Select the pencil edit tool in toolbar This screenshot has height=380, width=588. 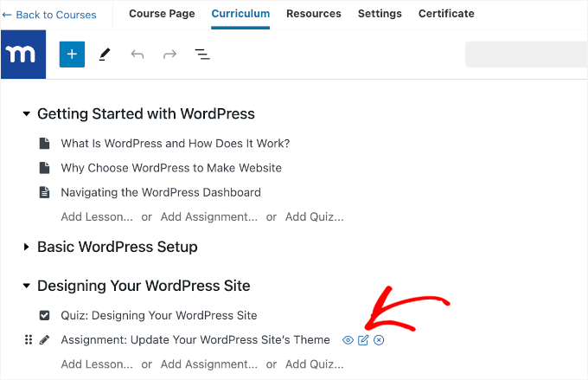click(x=105, y=55)
